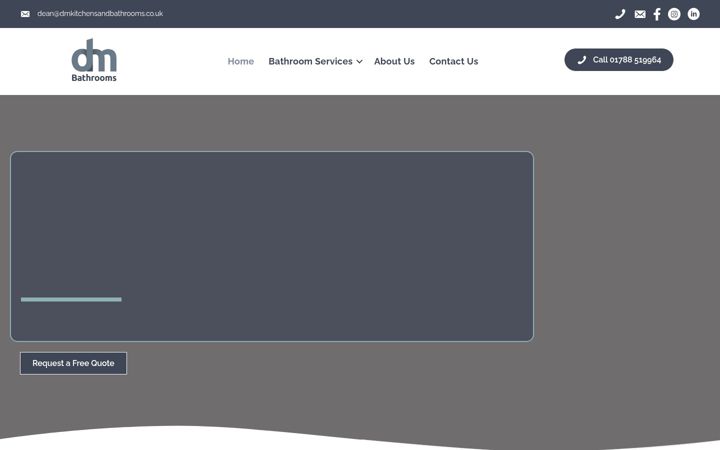The height and width of the screenshot is (450, 720).
Task: Expand the Bathroom Services dropdown chevron
Action: (x=360, y=62)
